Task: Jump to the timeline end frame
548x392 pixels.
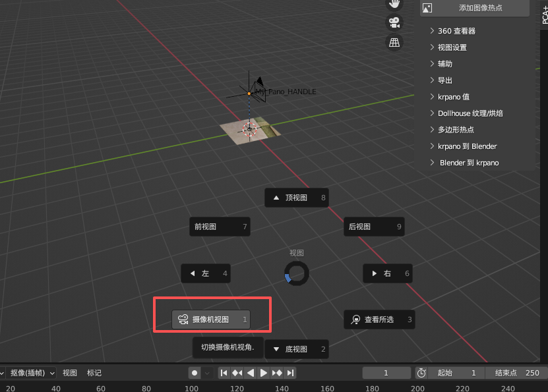Action: 290,373
